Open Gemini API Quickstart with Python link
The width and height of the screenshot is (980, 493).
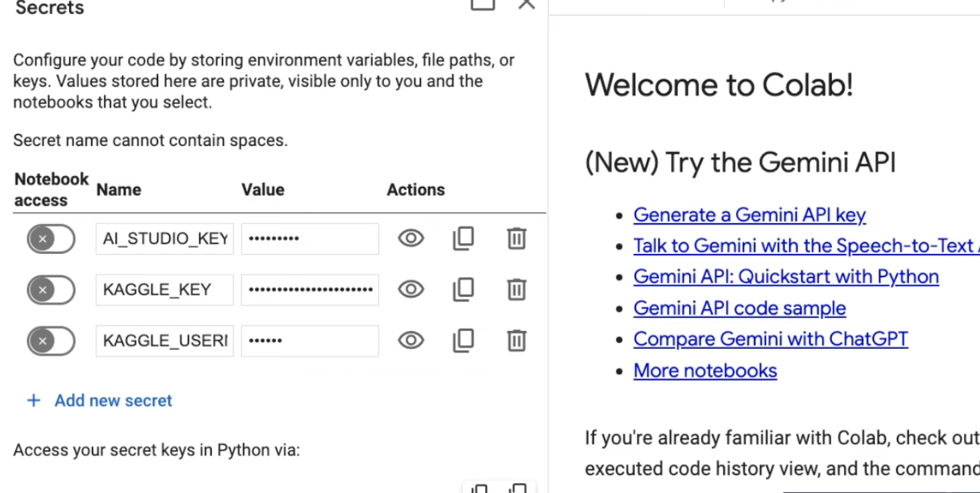click(x=786, y=277)
